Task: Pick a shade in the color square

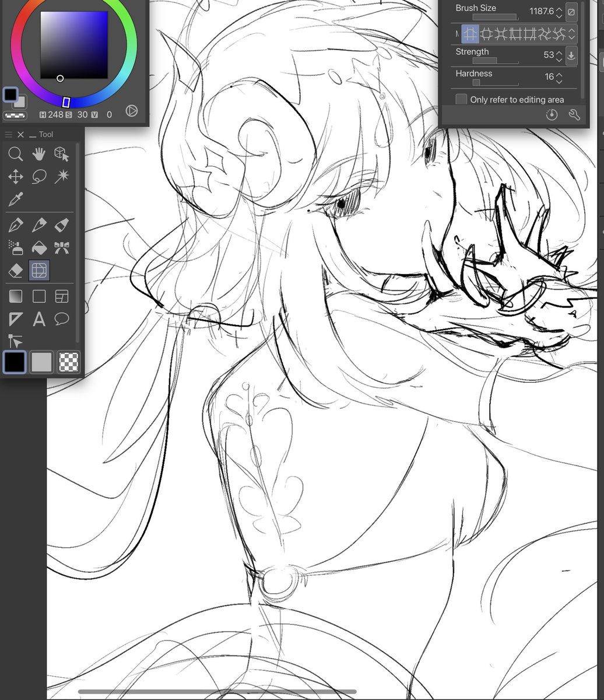Action: [74, 44]
